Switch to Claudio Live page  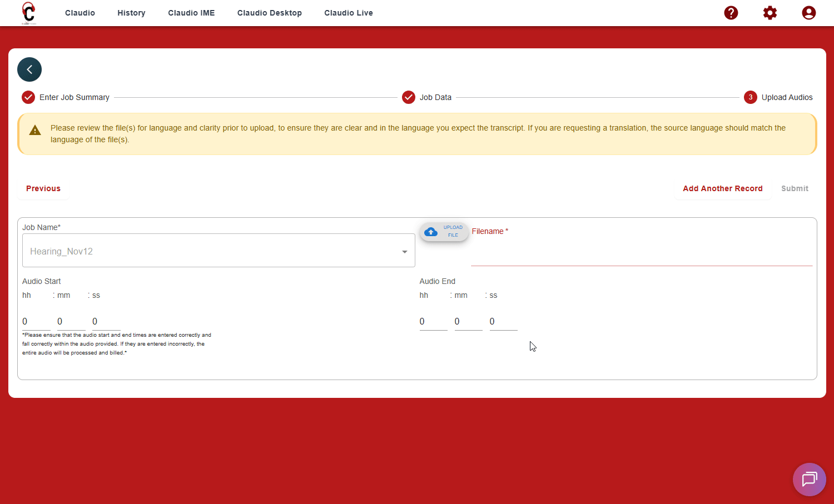pos(349,13)
